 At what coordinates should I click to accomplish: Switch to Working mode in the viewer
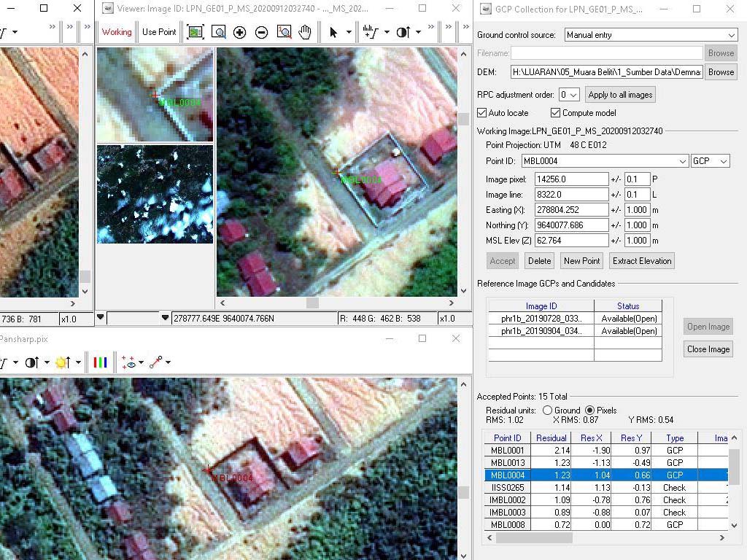pos(117,32)
